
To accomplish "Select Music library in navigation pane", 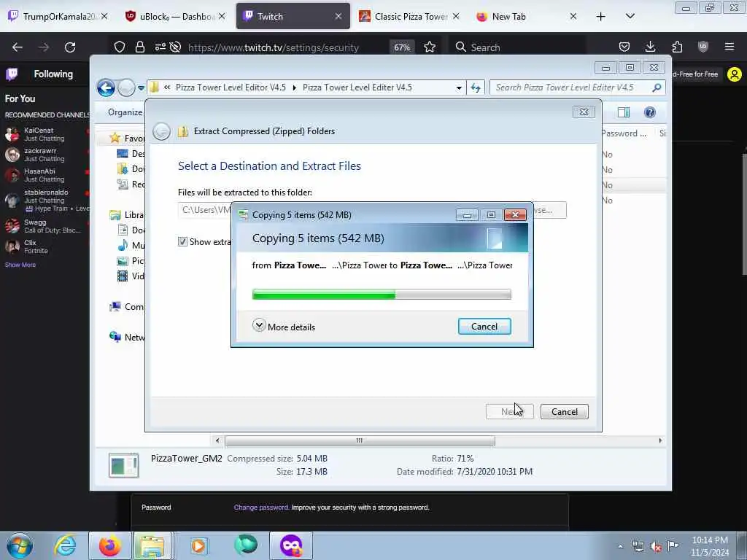I will (x=131, y=245).
